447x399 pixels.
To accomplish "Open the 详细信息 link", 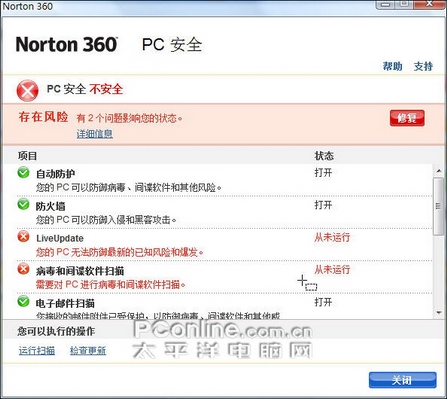I will (95, 134).
